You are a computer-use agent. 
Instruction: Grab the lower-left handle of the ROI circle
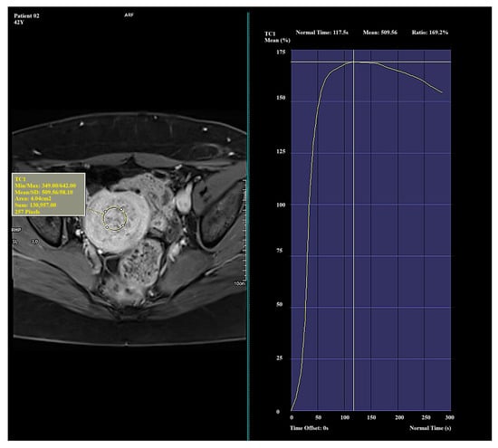click(107, 227)
